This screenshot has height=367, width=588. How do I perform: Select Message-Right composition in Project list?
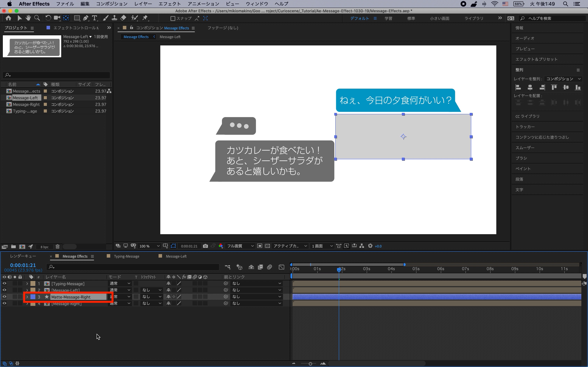click(x=26, y=104)
